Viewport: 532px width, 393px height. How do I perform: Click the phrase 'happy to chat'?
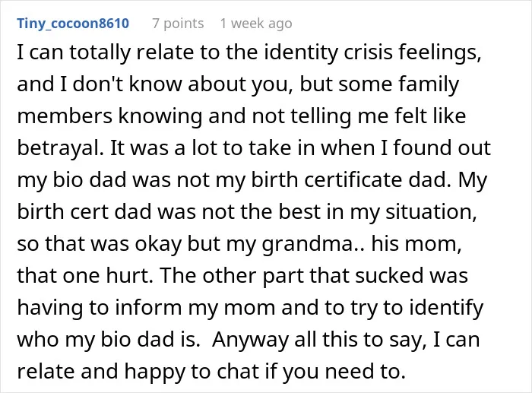(192, 372)
